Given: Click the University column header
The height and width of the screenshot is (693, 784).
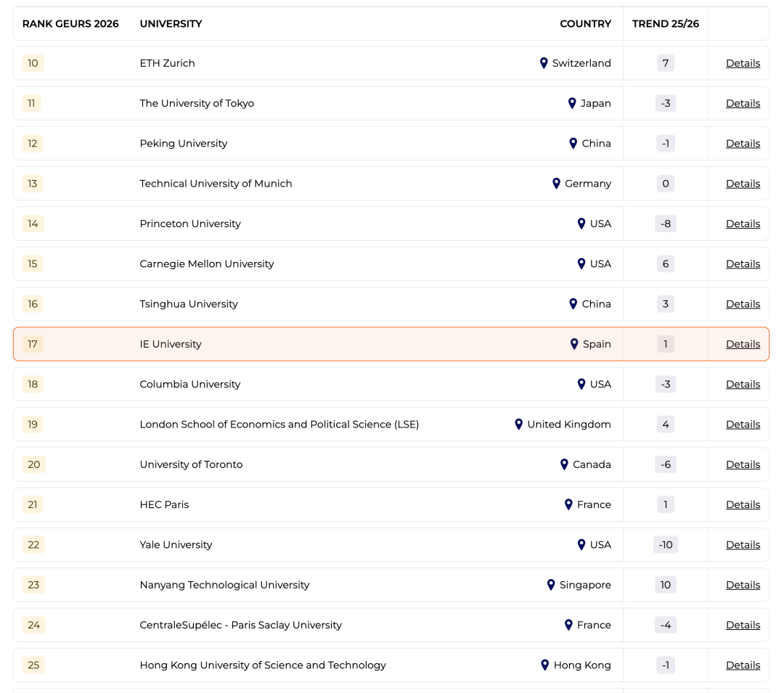Looking at the screenshot, I should tap(171, 24).
